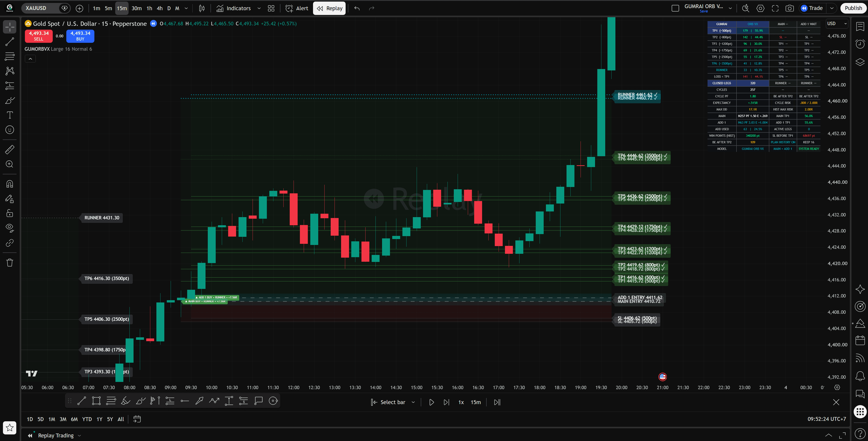Set the date range to YTD
The height and width of the screenshot is (441, 868).
click(x=87, y=419)
